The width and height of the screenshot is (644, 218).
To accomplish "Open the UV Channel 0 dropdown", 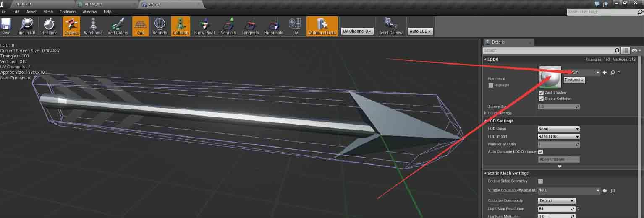I will click(357, 31).
